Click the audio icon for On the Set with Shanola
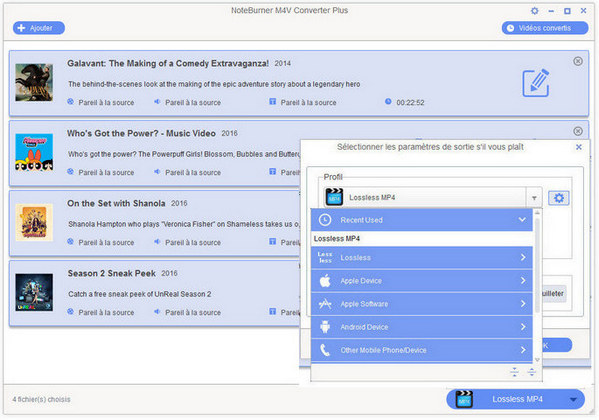This screenshot has height=420, width=599. (x=157, y=242)
